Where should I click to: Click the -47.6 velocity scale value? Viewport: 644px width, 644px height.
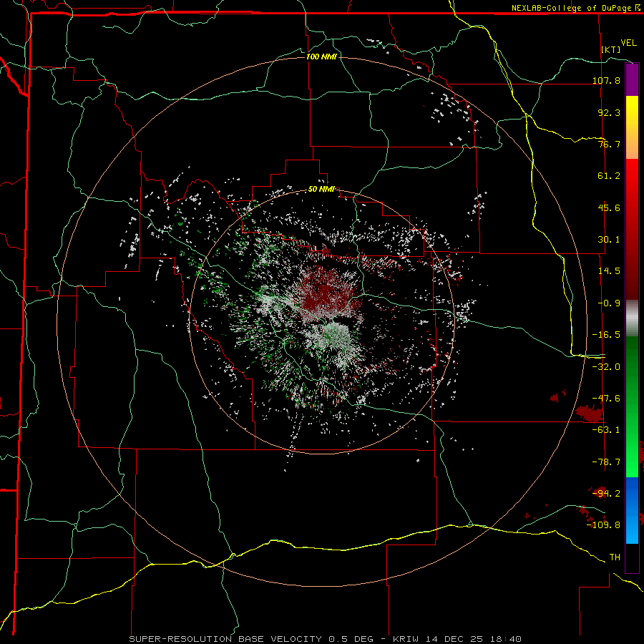pos(606,399)
